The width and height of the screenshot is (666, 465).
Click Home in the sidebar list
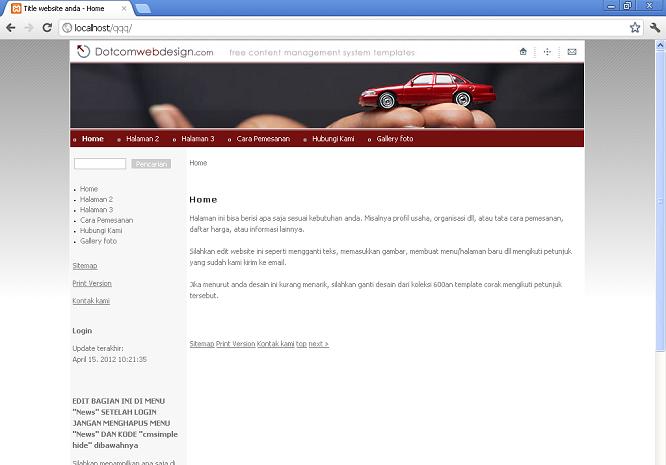coord(89,189)
